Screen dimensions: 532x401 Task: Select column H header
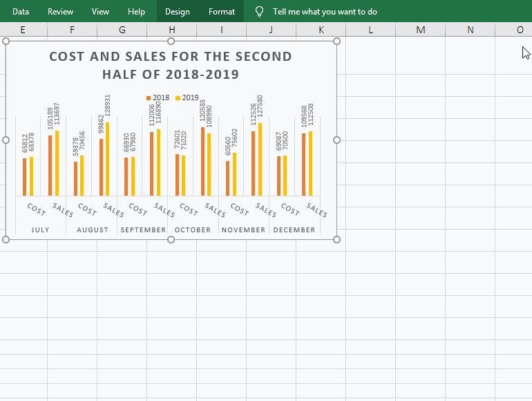tap(172, 30)
